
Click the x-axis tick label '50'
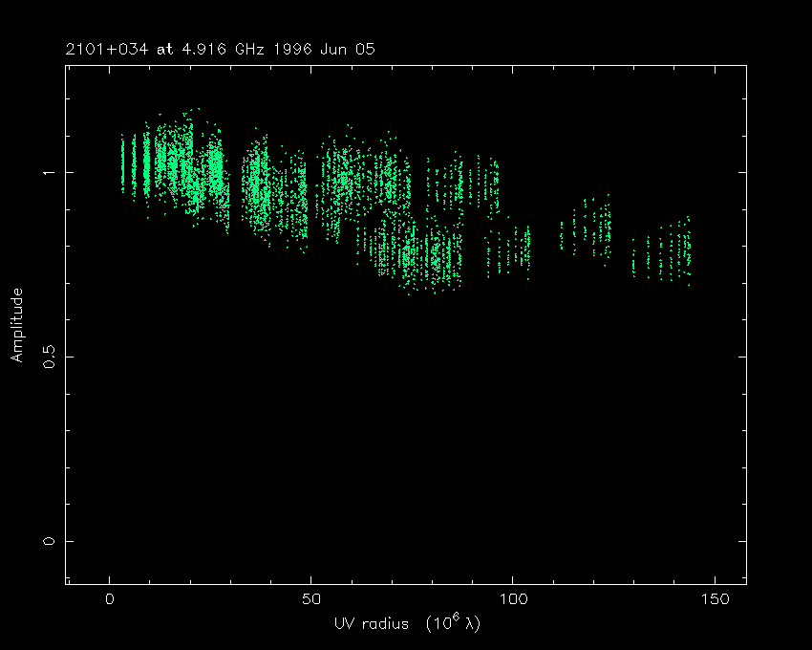(311, 599)
